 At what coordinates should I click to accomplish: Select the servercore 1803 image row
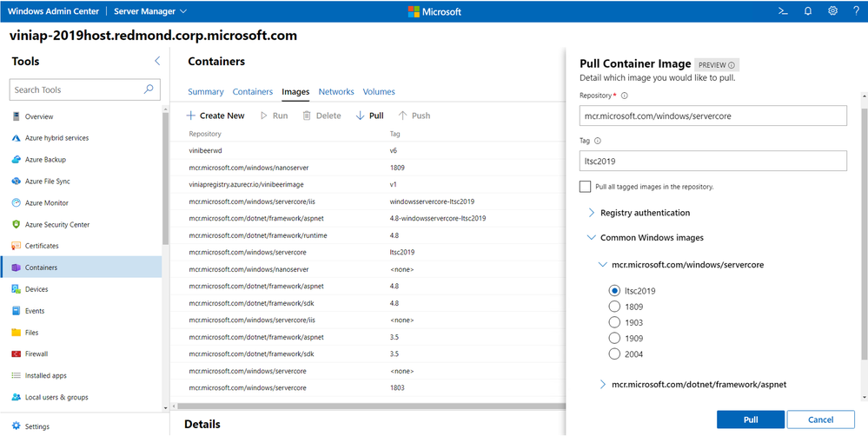point(368,387)
